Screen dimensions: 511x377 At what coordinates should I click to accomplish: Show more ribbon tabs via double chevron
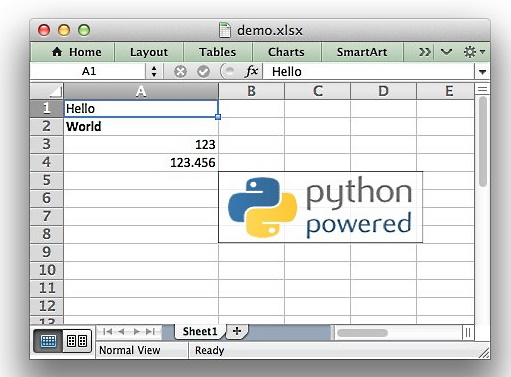pyautogui.click(x=424, y=52)
